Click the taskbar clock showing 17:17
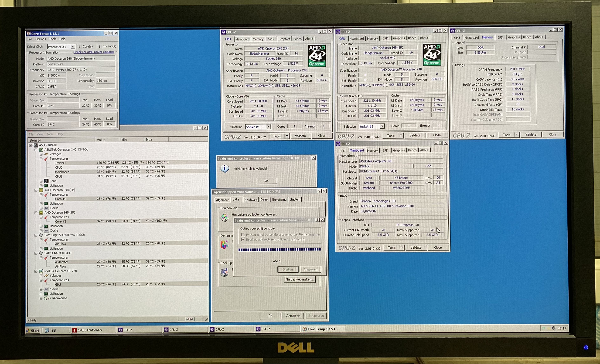 click(562, 328)
